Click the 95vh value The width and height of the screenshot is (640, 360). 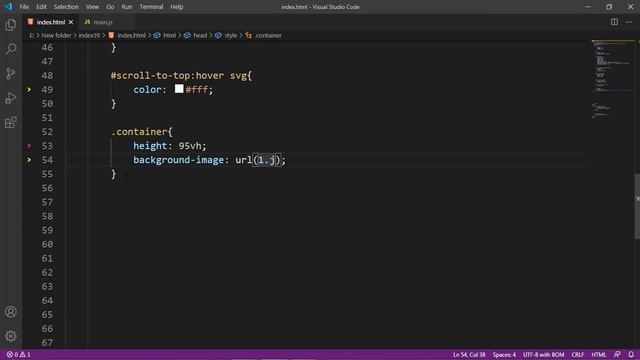click(x=190, y=146)
